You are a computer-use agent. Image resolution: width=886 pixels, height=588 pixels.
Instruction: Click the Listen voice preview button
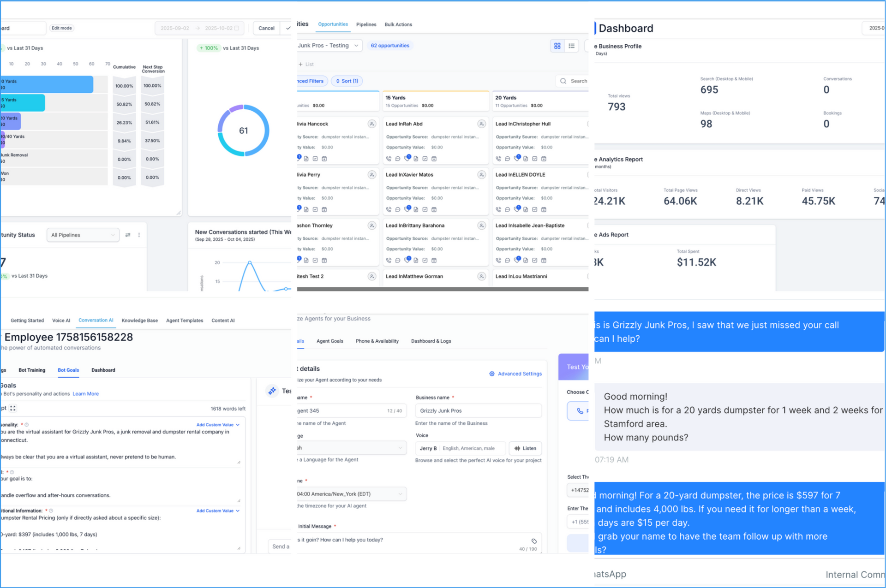(525, 448)
